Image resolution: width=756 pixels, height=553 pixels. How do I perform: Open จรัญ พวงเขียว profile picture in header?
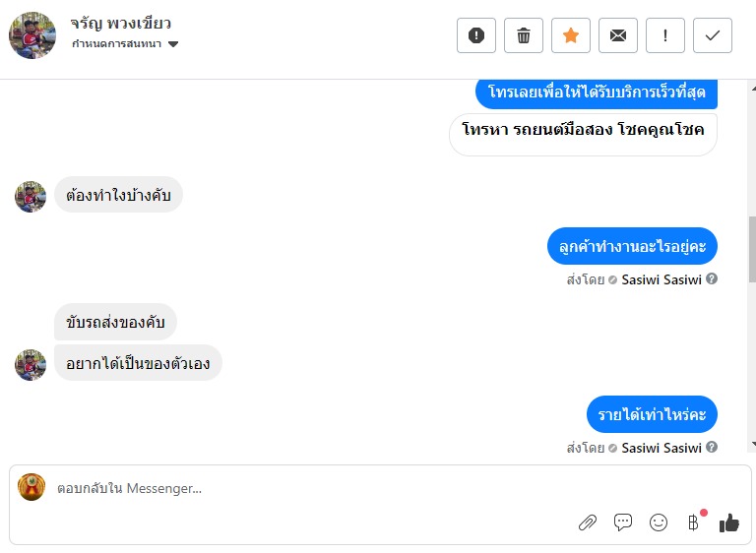32,35
